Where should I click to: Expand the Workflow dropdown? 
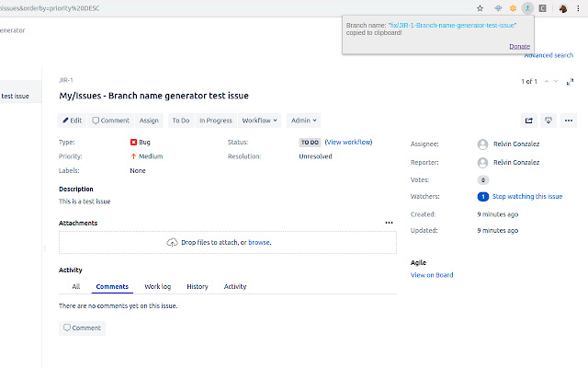coord(260,120)
